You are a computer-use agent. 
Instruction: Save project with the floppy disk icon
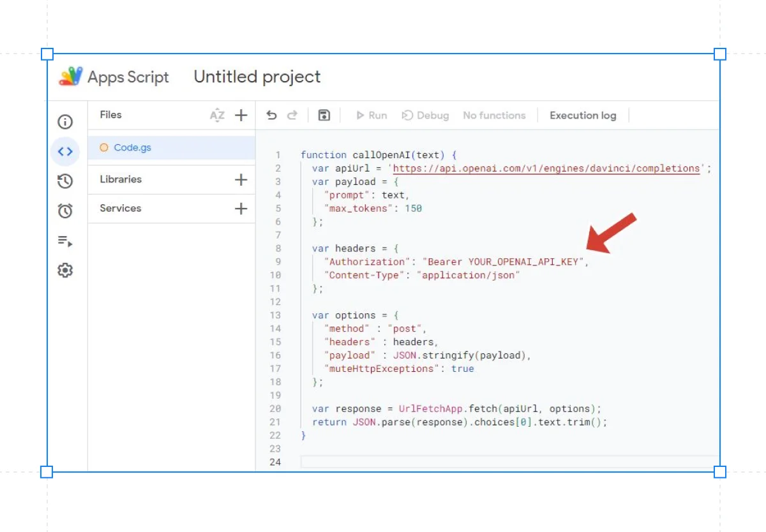324,115
